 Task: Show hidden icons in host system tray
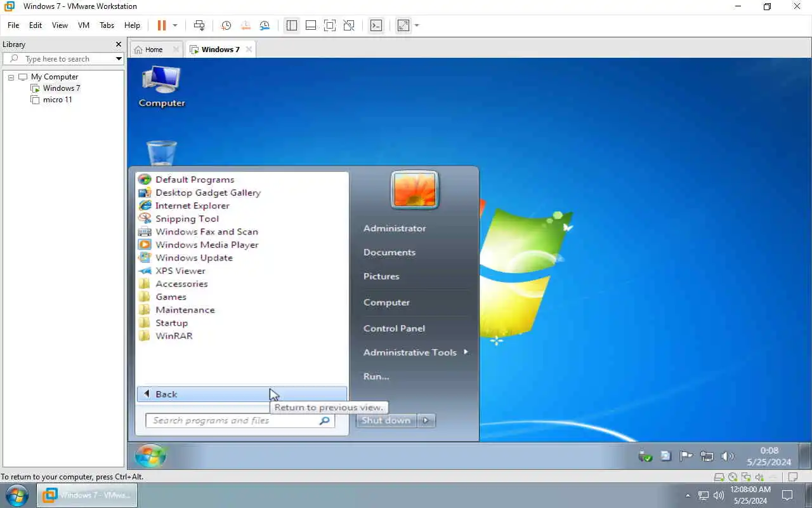coord(688,495)
